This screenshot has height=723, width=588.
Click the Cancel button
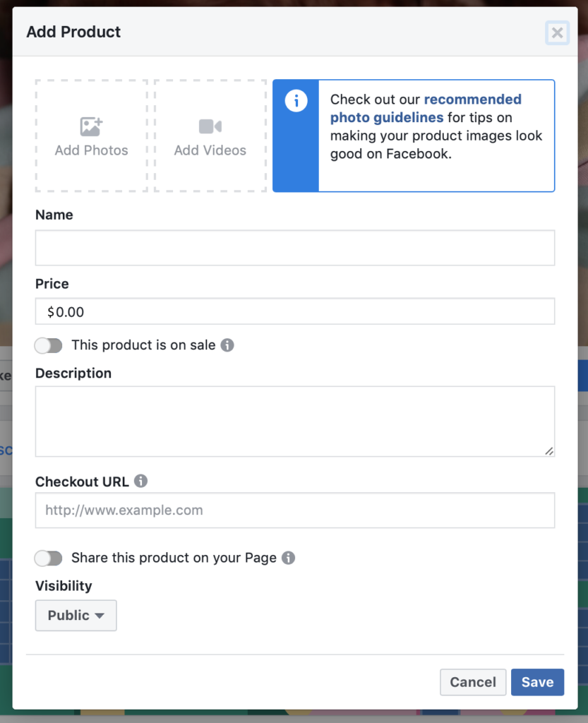(472, 682)
